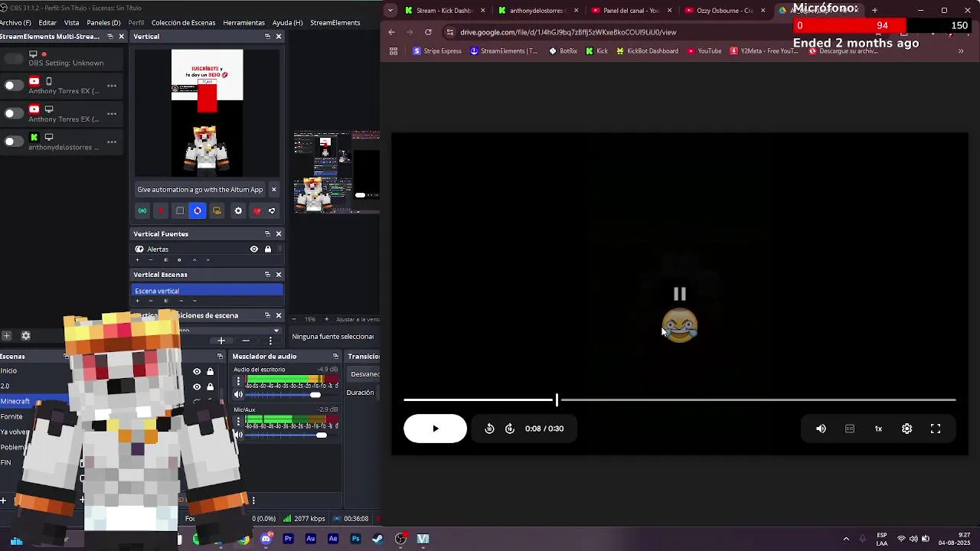Add item with plus beside gear icon
The image size is (980, 551).
point(6,335)
